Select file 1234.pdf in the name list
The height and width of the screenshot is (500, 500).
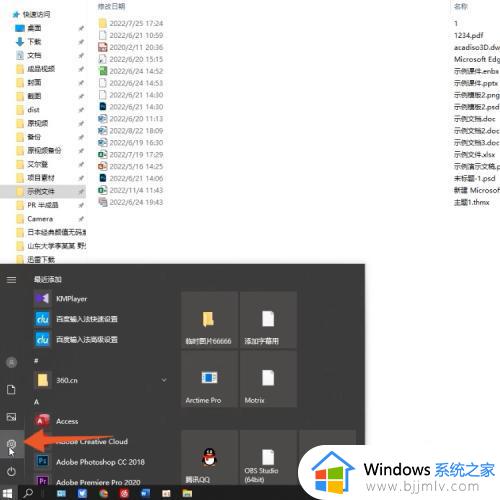coord(469,35)
